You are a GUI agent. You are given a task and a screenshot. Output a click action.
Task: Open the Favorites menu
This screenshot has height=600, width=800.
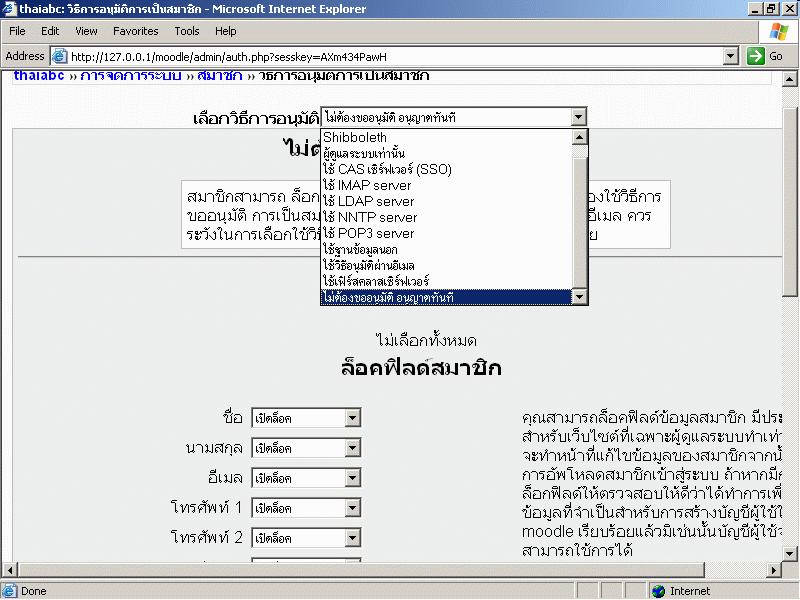[x=135, y=31]
